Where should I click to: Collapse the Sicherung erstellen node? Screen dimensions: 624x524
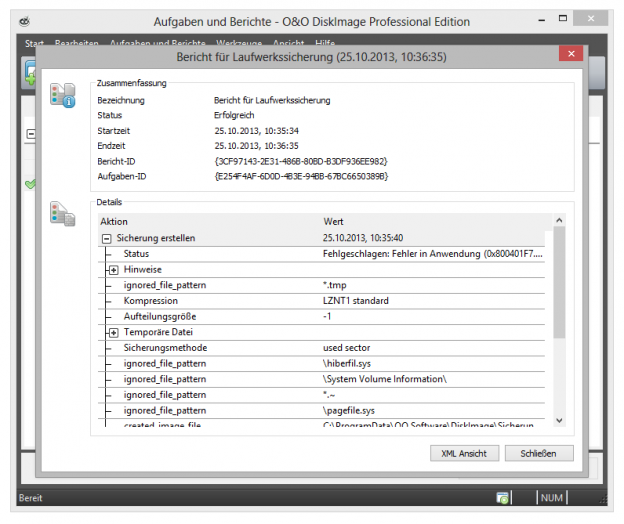(107, 238)
